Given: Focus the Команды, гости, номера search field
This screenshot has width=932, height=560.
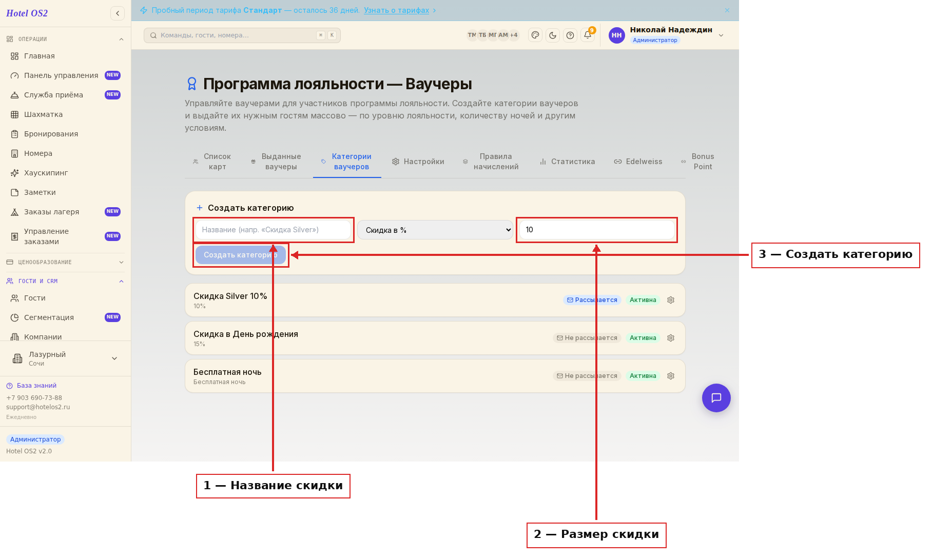Looking at the screenshot, I should pyautogui.click(x=242, y=35).
